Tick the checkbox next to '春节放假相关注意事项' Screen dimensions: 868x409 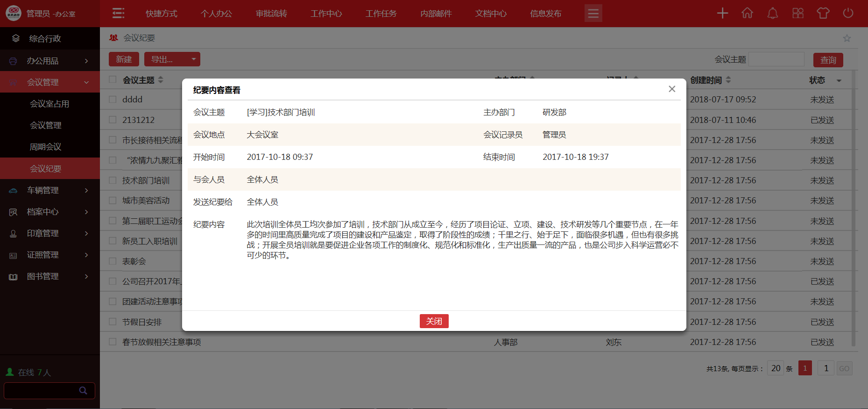click(113, 342)
